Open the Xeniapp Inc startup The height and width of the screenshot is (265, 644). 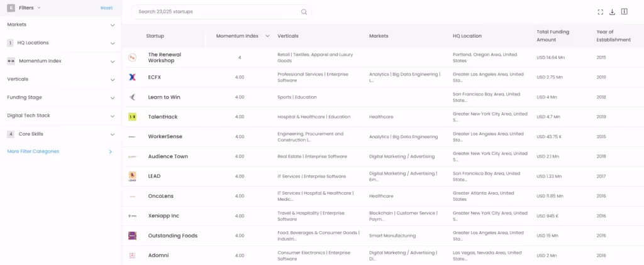click(164, 216)
